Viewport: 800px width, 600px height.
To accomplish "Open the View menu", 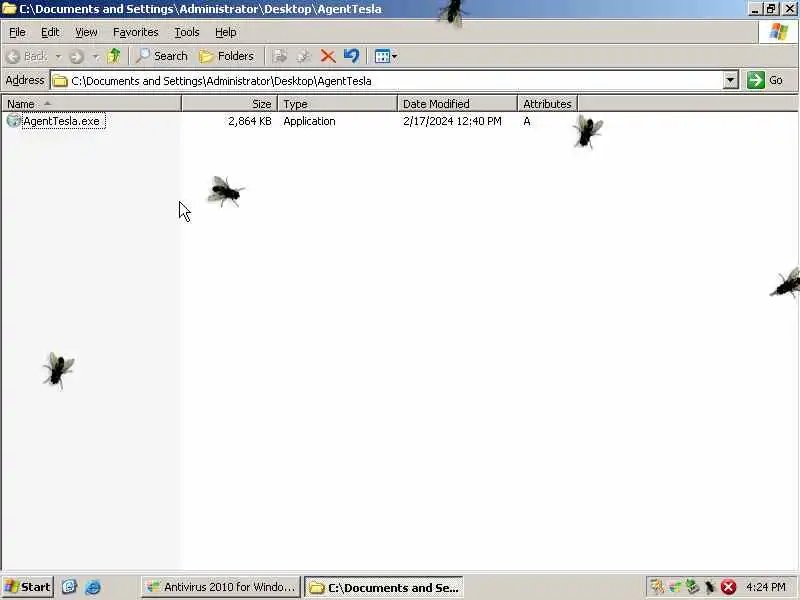I will tap(86, 32).
